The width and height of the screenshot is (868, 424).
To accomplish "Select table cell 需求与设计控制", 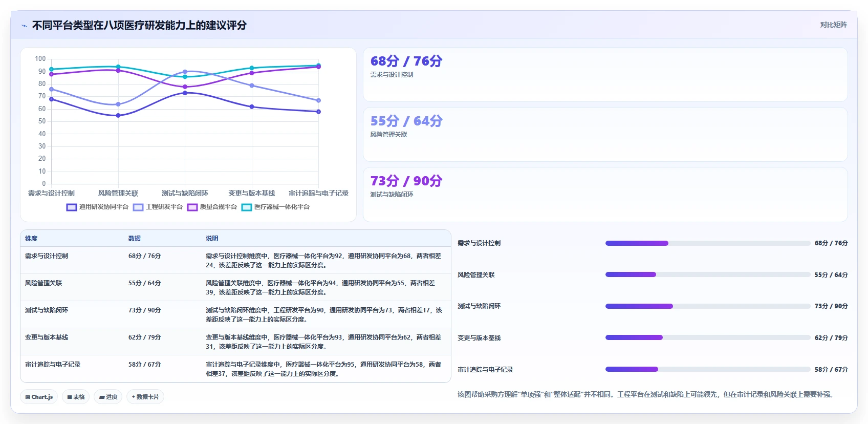I will pos(47,256).
